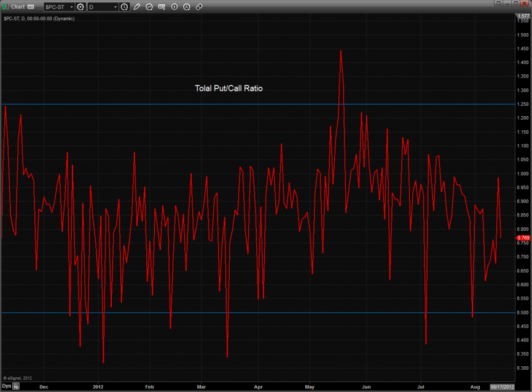Open the time template clock icon

click(125, 7)
